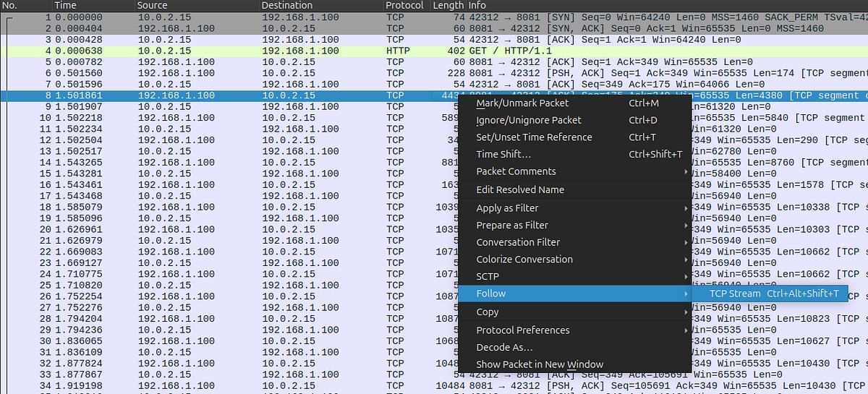
Task: Expand the Prepare as Filter submenu
Action: point(575,225)
